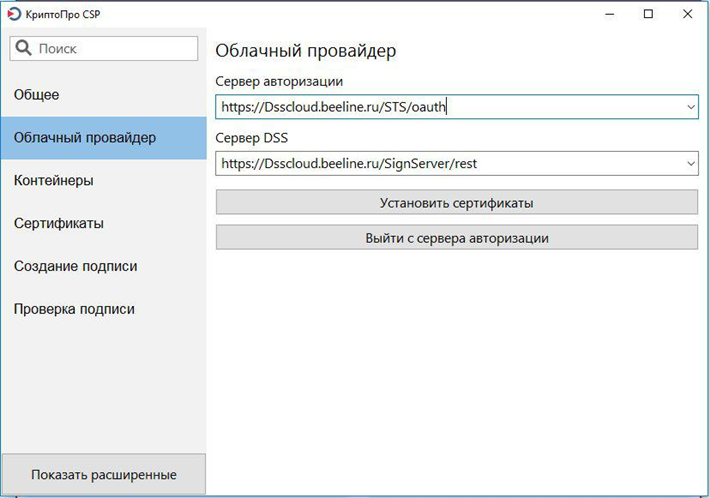Minimize the КриптоПро CSP window
The height and width of the screenshot is (498, 710).
(610, 14)
